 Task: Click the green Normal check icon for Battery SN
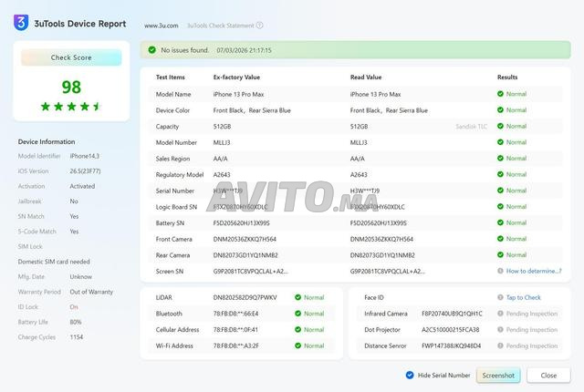coord(500,222)
